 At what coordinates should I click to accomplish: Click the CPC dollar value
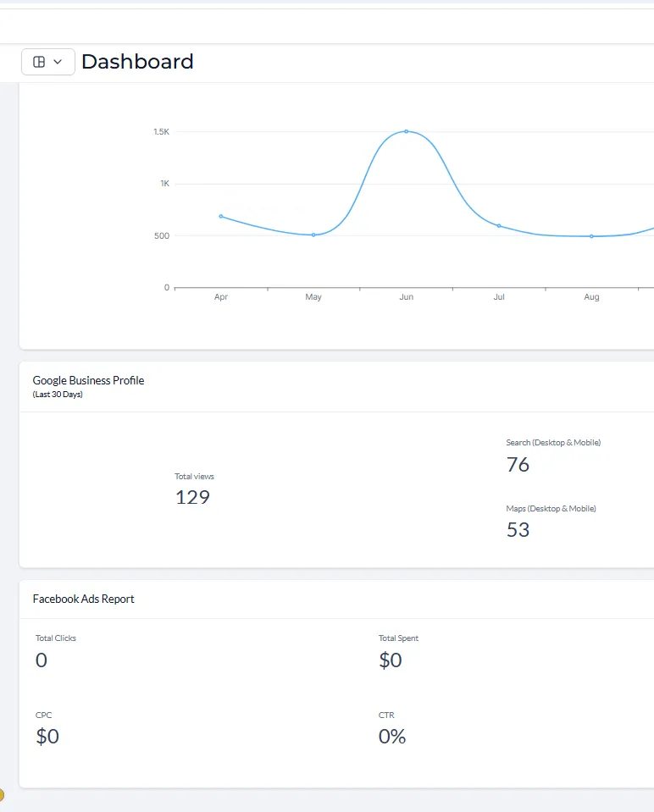[x=47, y=737]
